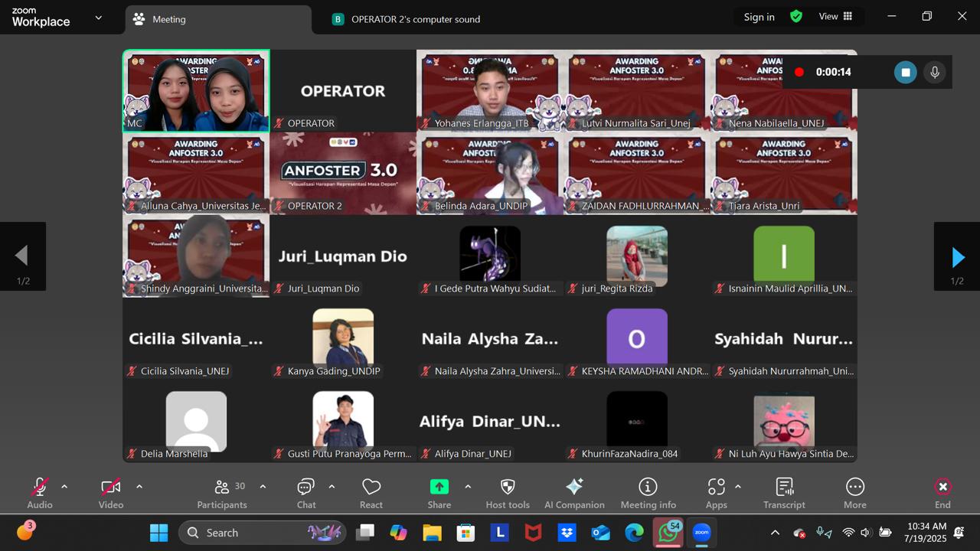Click the Sign in button

[759, 17]
